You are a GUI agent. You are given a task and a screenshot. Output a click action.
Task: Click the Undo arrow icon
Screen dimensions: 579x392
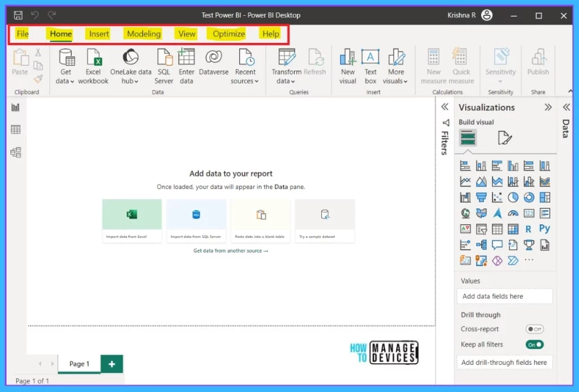pyautogui.click(x=35, y=15)
